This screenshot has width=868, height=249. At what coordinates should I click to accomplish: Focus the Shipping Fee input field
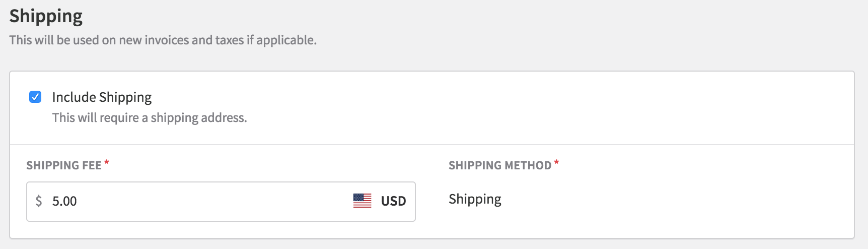(x=221, y=202)
